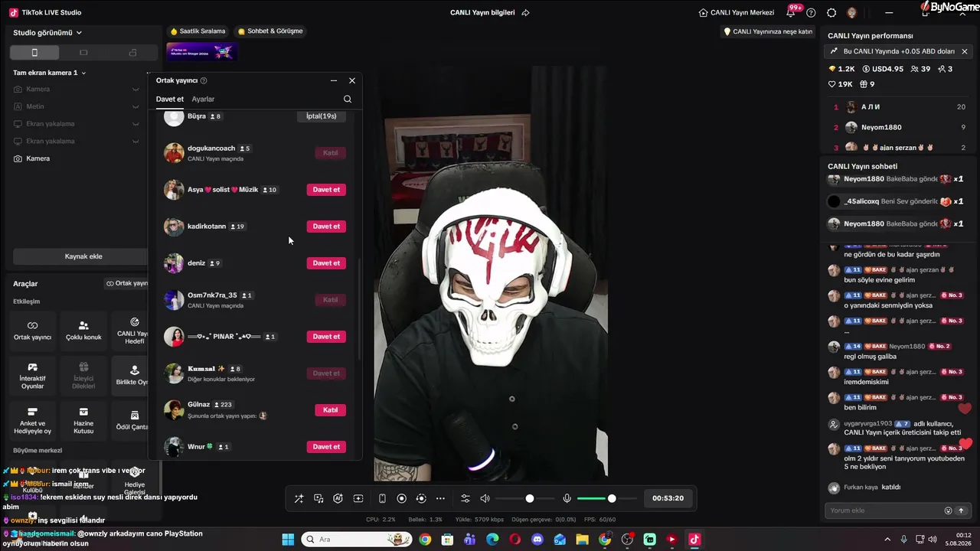Click the Windows taskbar Ara search box
The width and height of the screenshot is (980, 551).
pyautogui.click(x=358, y=540)
